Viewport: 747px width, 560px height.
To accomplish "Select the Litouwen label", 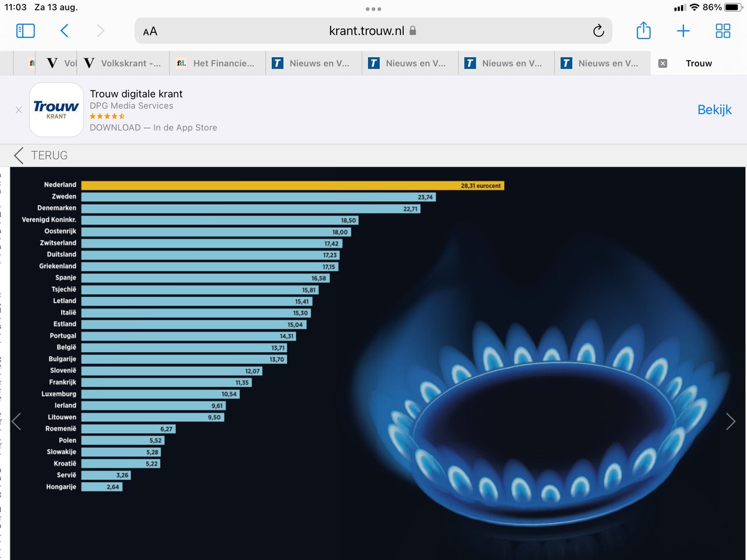I will pyautogui.click(x=62, y=417).
